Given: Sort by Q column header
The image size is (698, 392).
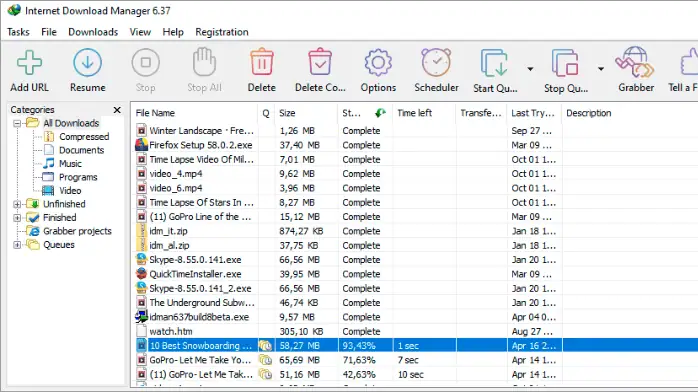Looking at the screenshot, I should (266, 113).
